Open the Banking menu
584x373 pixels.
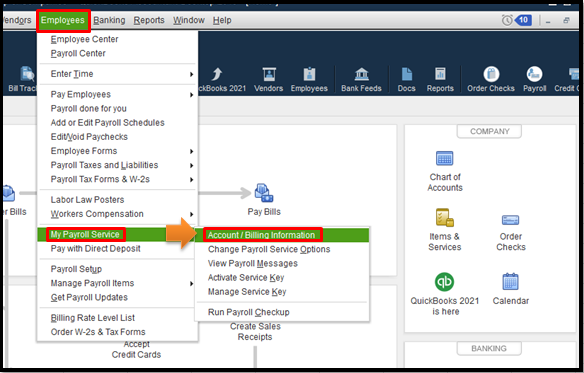(x=109, y=20)
